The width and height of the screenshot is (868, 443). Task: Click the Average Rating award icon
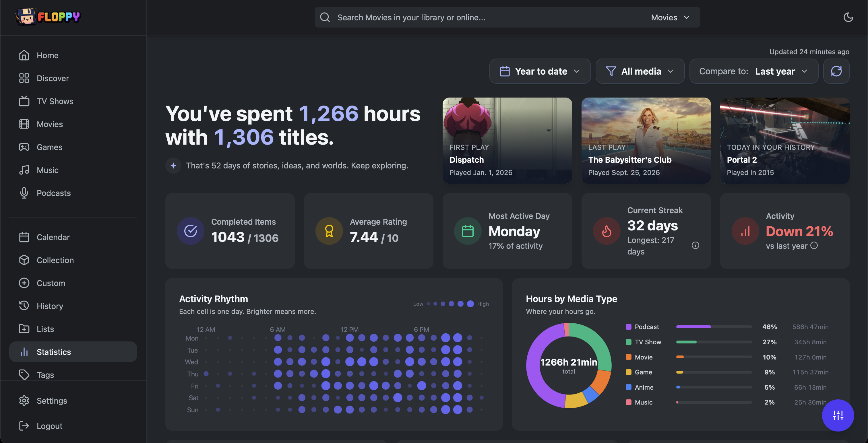pos(329,231)
